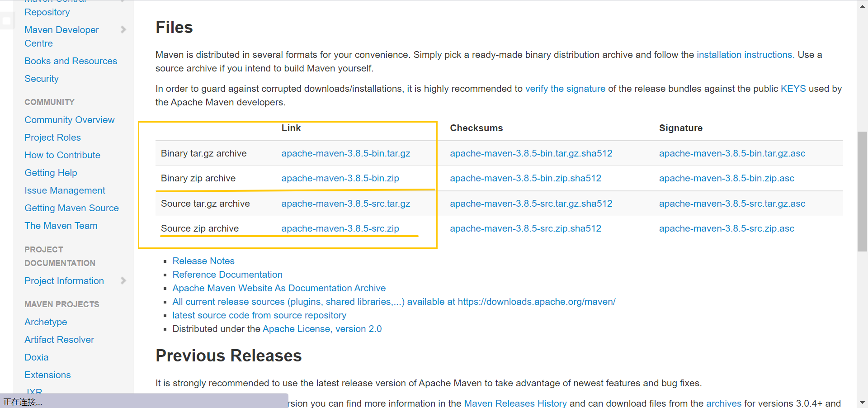Open the Issue Management link
The width and height of the screenshot is (868, 408).
(x=65, y=190)
